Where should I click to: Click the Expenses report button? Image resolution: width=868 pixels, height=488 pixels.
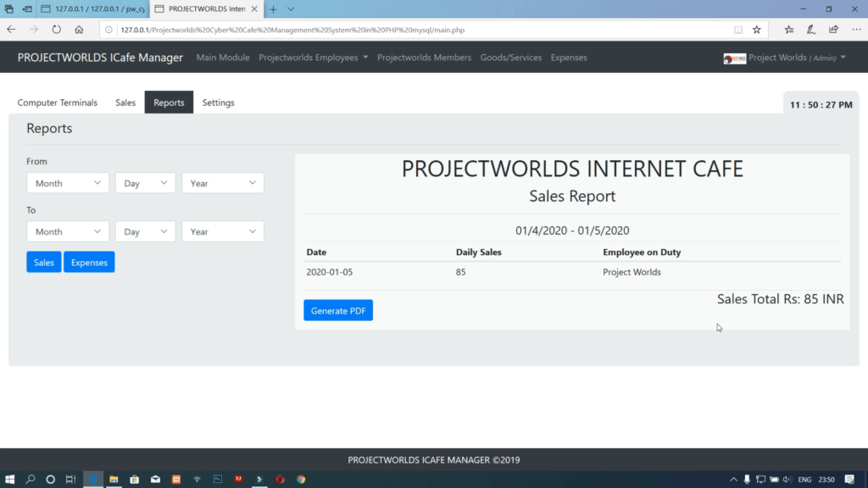(x=88, y=262)
